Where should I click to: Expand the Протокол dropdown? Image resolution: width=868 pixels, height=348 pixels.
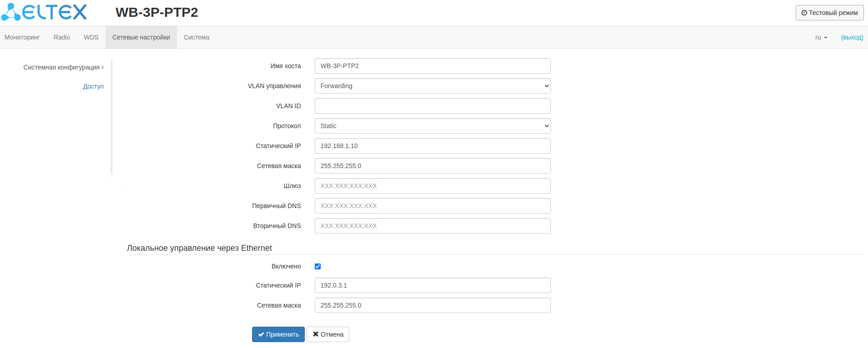(x=432, y=126)
